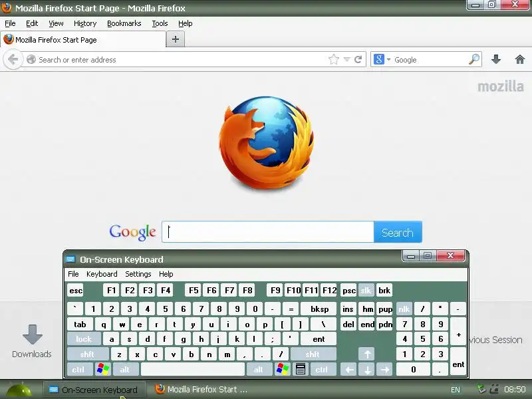
Task: Click the 08:50 clock on taskbar
Action: [515, 389]
